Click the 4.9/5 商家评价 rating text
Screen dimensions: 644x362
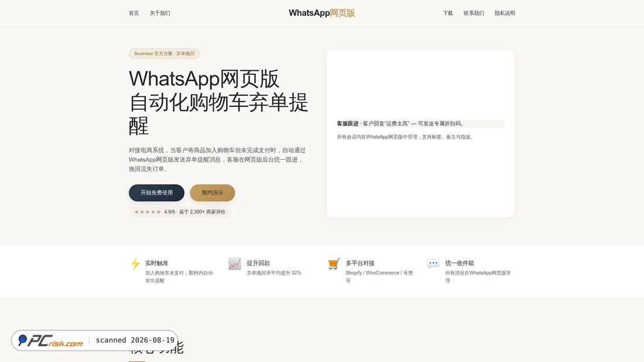click(195, 212)
